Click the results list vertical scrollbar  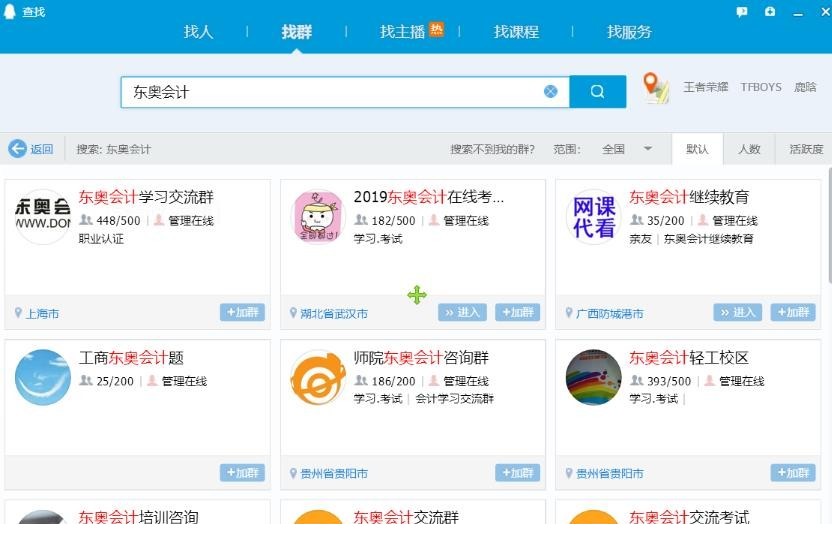coord(829,225)
